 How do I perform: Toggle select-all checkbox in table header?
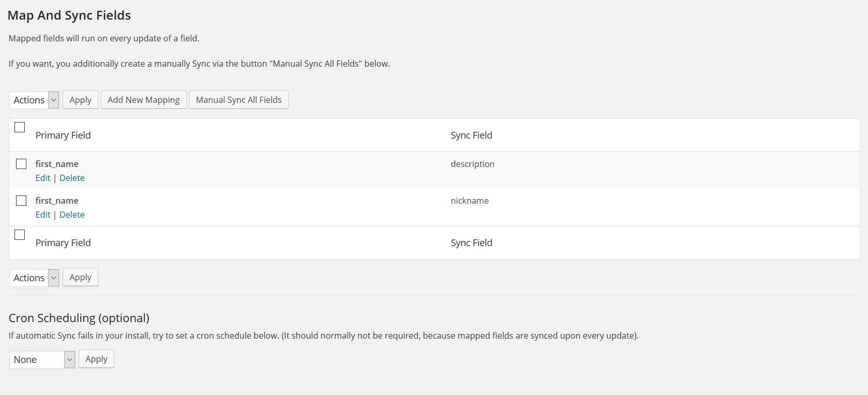[x=20, y=127]
